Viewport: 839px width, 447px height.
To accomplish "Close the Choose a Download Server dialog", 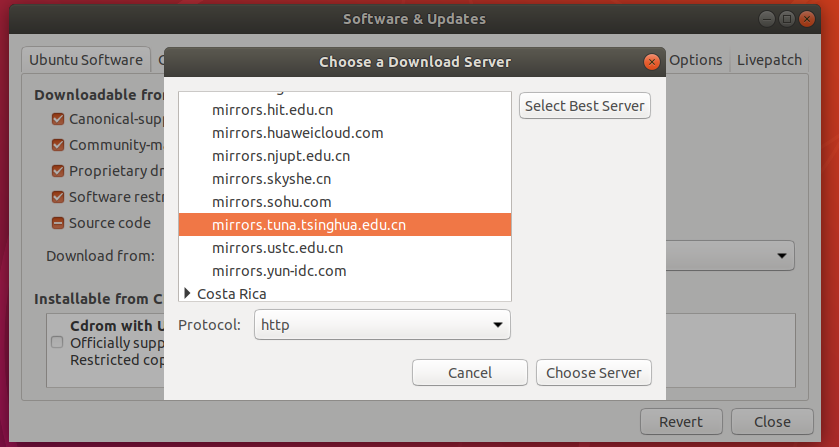I will (652, 62).
